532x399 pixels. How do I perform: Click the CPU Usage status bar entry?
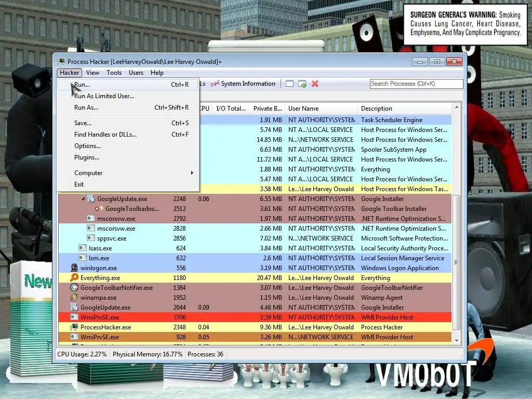click(x=82, y=354)
